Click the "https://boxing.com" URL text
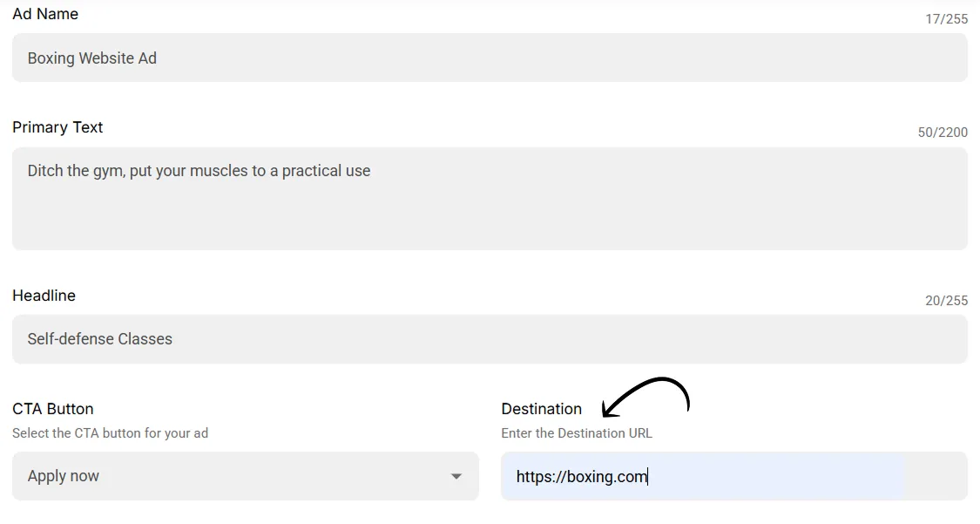980x524 pixels. 580,476
